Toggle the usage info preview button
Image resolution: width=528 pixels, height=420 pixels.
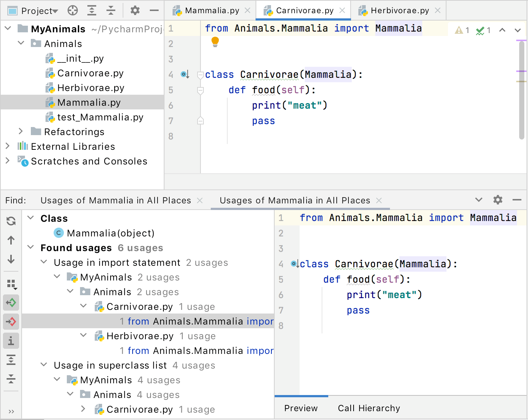pos(11,341)
